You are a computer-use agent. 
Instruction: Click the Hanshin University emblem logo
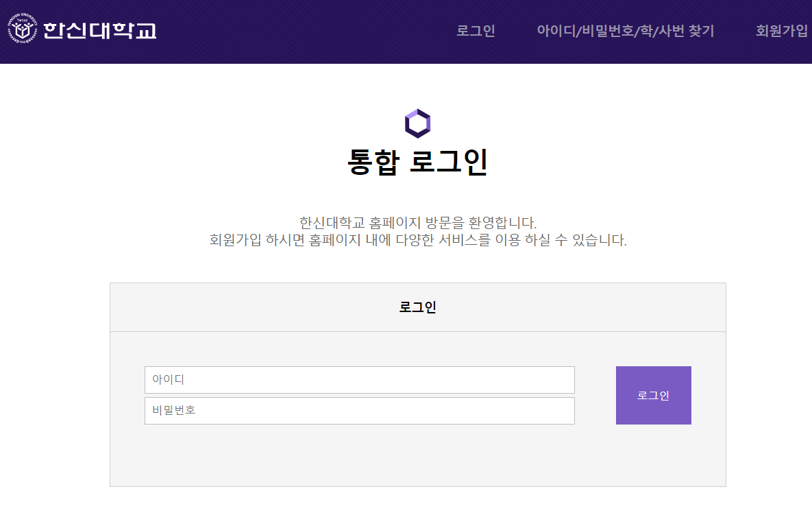pyautogui.click(x=22, y=29)
